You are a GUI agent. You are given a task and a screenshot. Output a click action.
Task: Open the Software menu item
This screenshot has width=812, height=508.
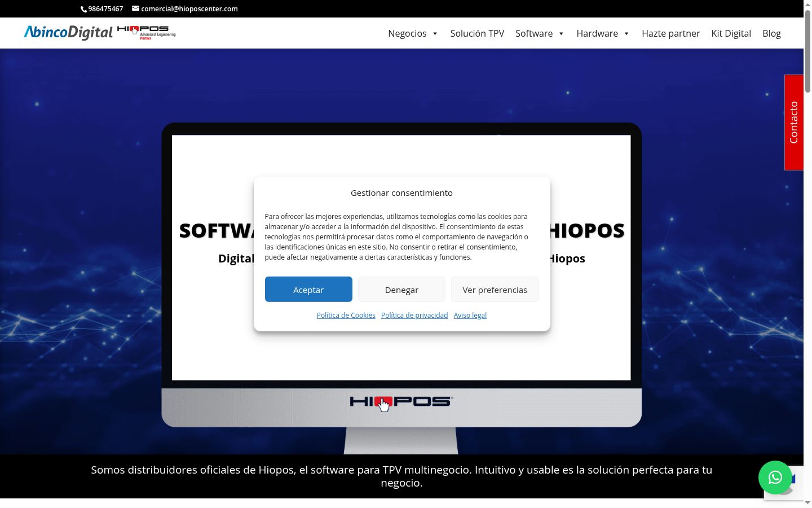(x=534, y=33)
